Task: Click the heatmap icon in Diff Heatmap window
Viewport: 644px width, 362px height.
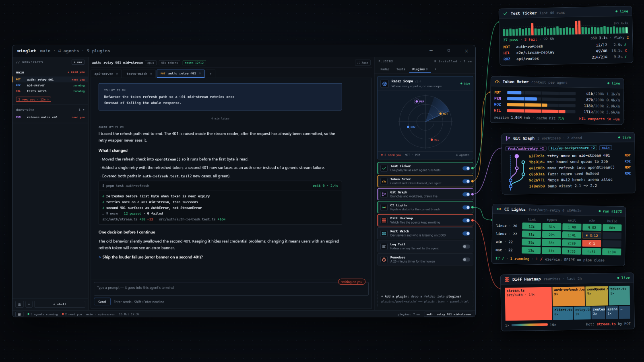Action: pyautogui.click(x=507, y=279)
